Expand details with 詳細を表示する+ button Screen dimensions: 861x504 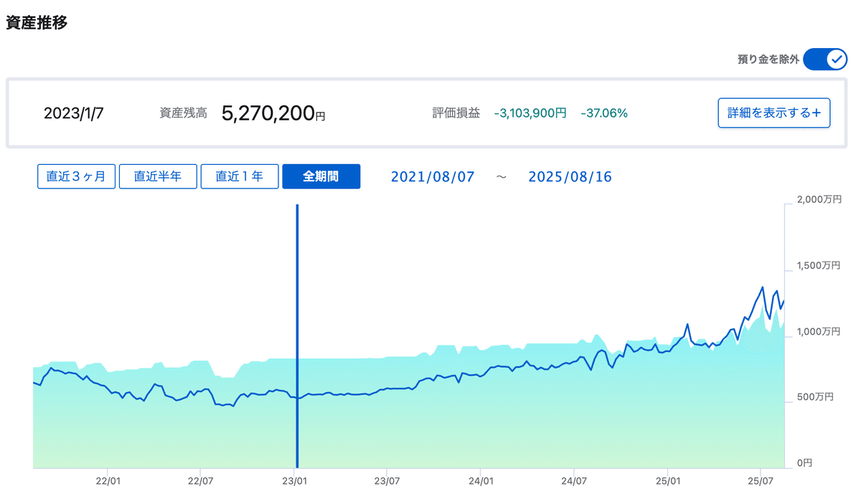click(x=773, y=113)
